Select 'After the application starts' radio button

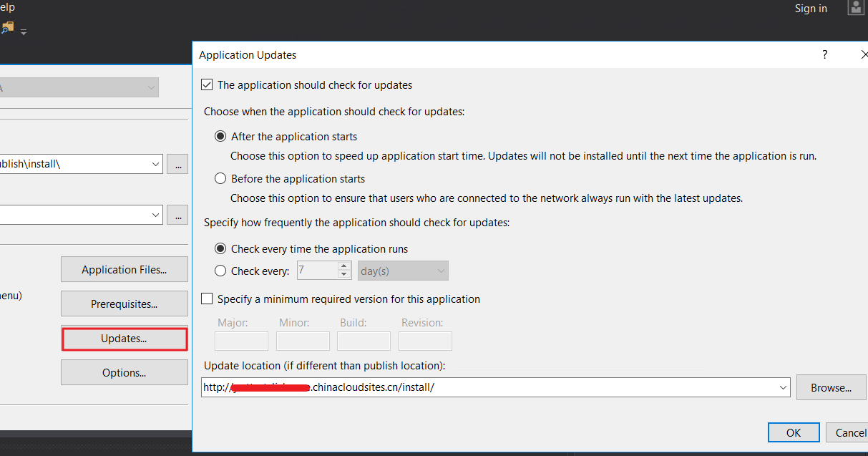[x=220, y=136]
